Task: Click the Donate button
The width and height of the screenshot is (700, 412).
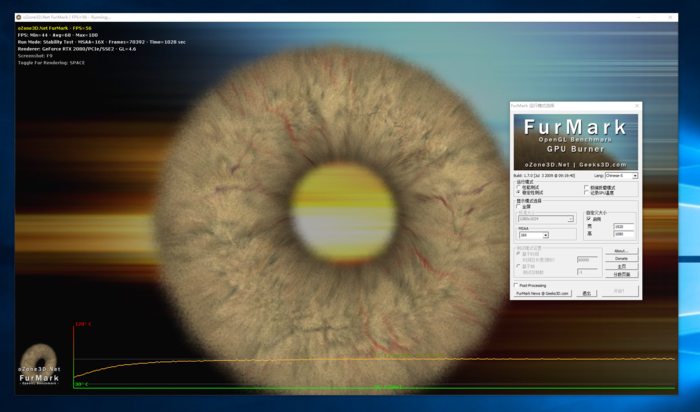Action: [621, 258]
